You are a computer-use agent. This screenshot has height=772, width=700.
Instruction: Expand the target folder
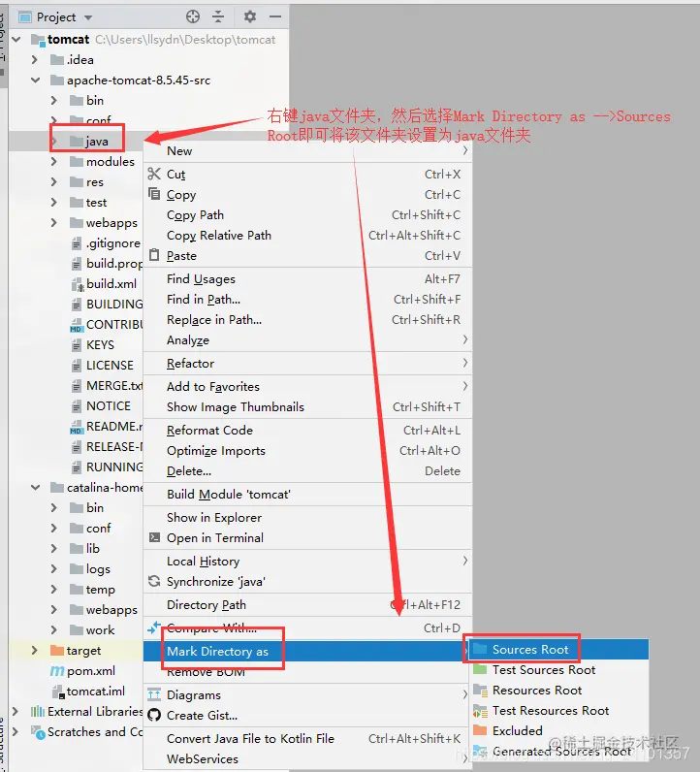pos(34,651)
